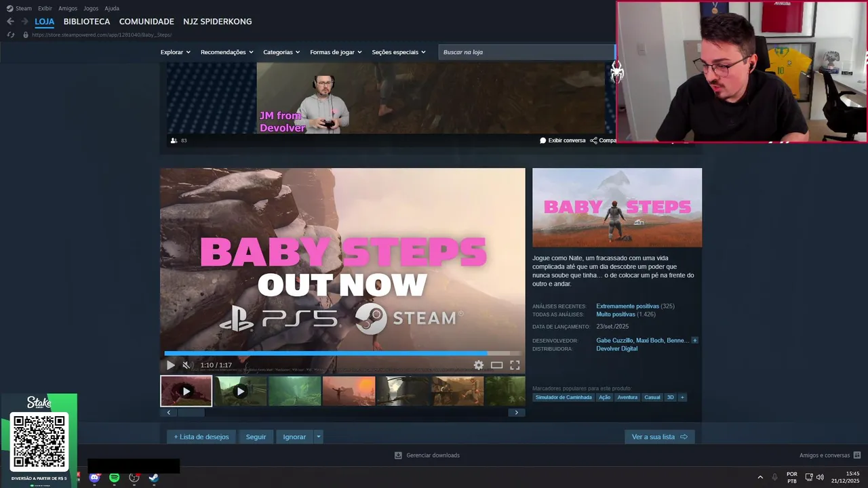The width and height of the screenshot is (868, 488).
Task: Refresh the store page
Action: click(10, 35)
